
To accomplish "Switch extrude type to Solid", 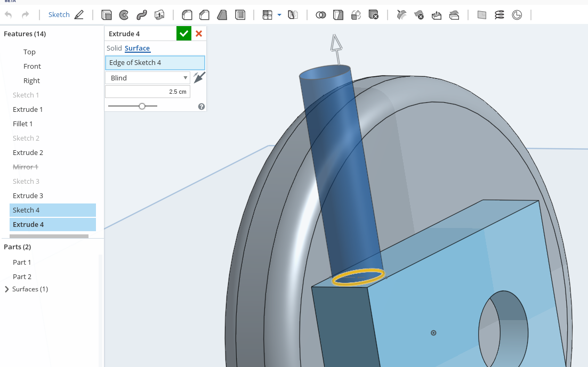I will pyautogui.click(x=114, y=48).
